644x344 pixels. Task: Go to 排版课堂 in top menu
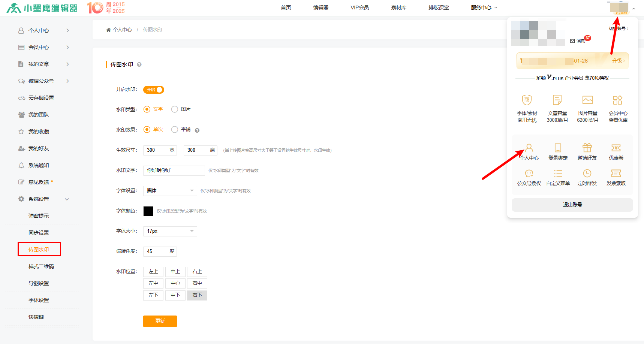pos(439,7)
